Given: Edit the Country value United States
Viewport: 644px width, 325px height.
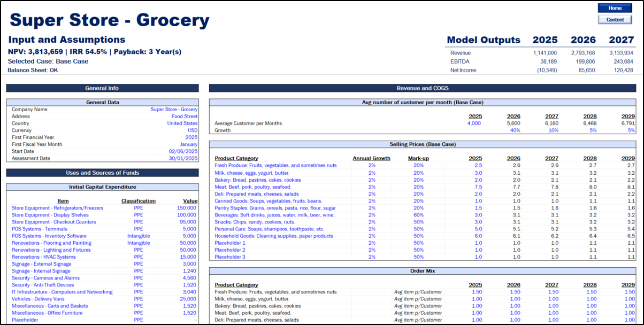Looking at the screenshot, I should click(x=182, y=123).
